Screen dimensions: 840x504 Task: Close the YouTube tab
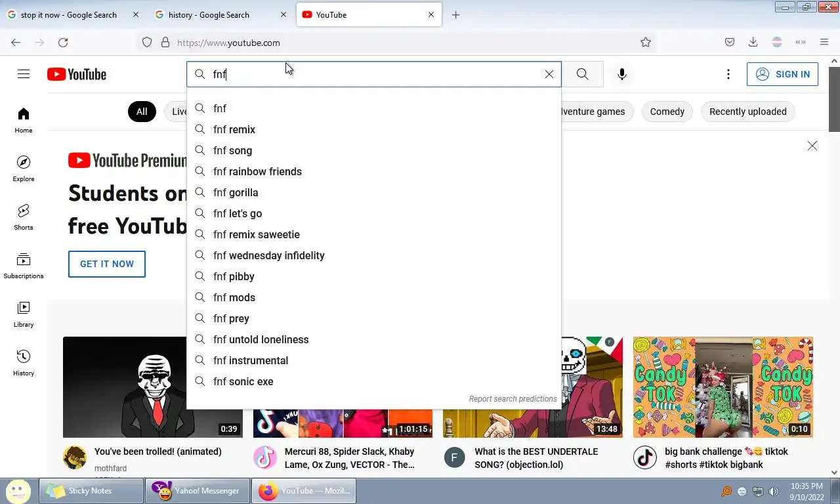click(431, 14)
